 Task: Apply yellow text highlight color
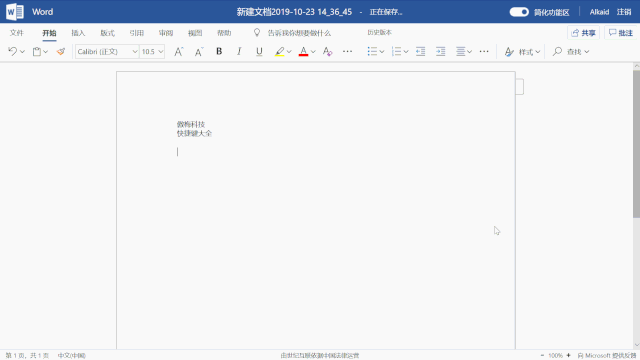[280, 51]
